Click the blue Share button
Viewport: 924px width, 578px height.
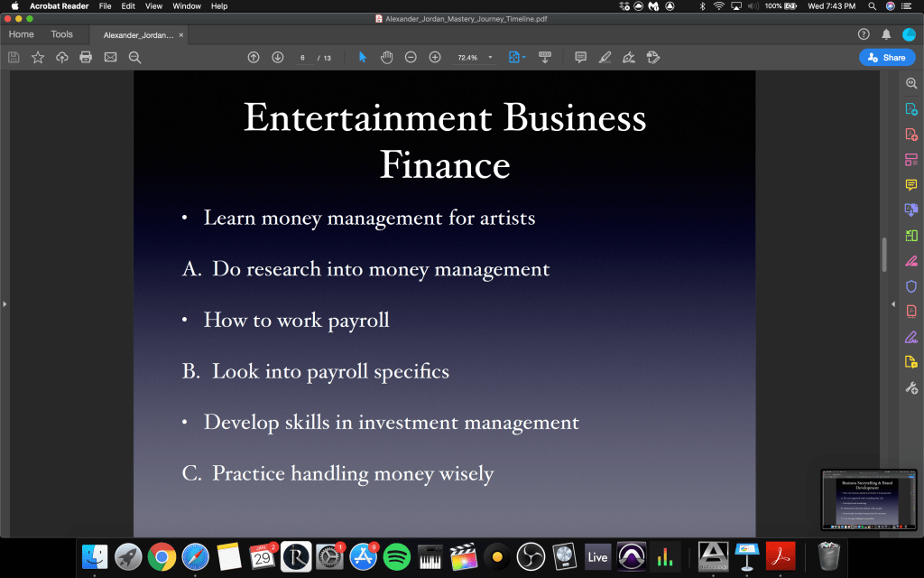coord(886,57)
